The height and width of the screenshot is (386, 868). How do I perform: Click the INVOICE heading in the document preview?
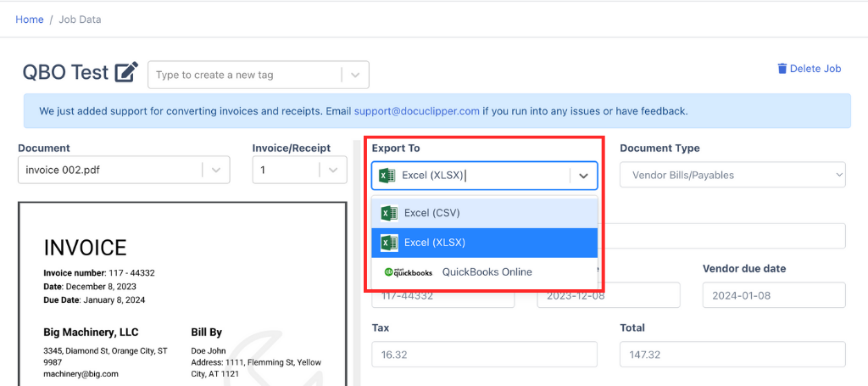coord(86,248)
